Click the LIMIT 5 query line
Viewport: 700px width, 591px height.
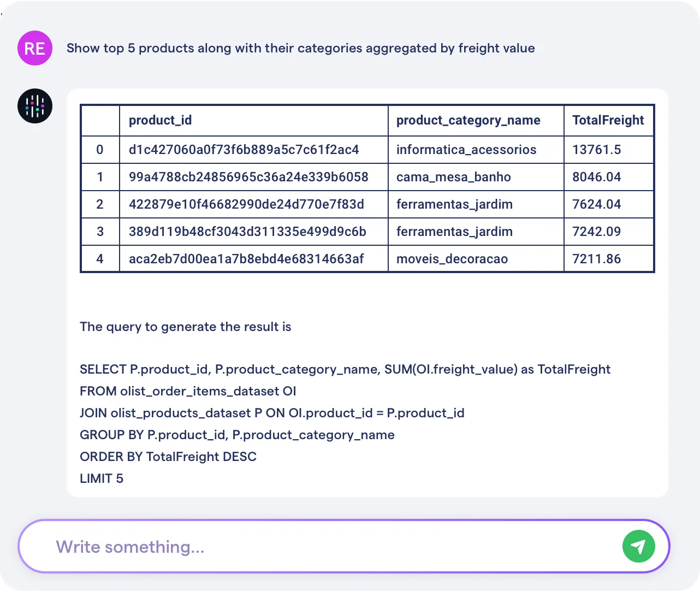tap(102, 478)
